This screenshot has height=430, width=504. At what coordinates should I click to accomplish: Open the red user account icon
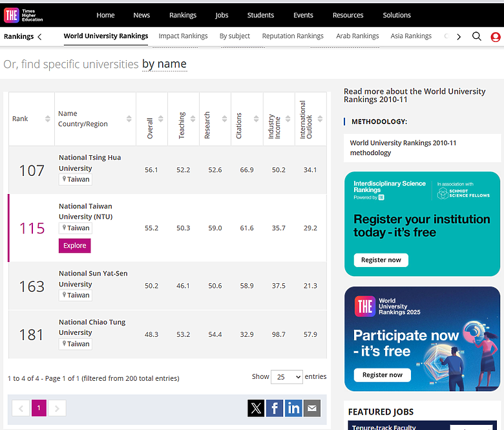(496, 37)
